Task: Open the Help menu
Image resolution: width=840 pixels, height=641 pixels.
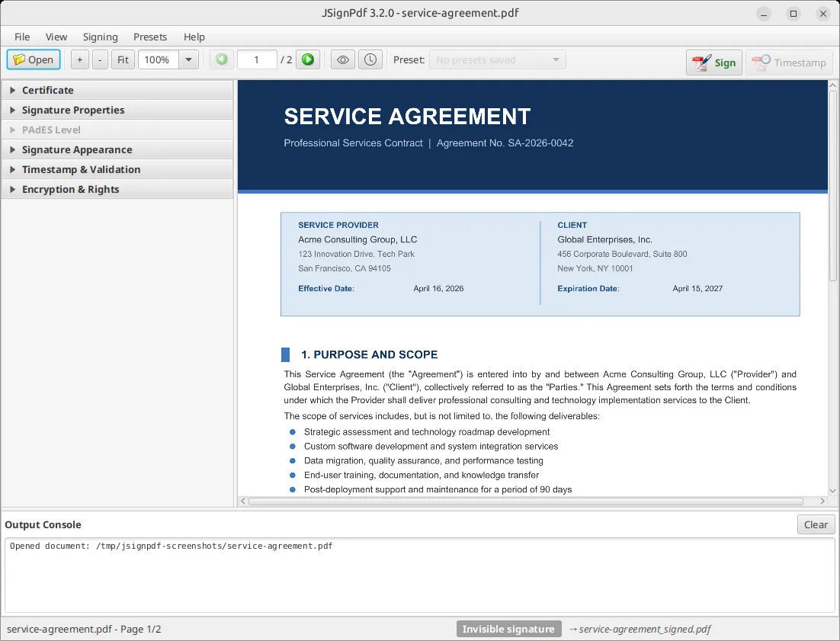Action: click(194, 37)
